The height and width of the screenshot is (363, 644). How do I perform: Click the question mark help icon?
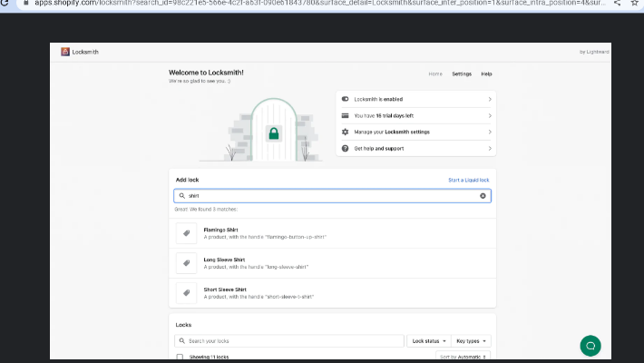[345, 149]
